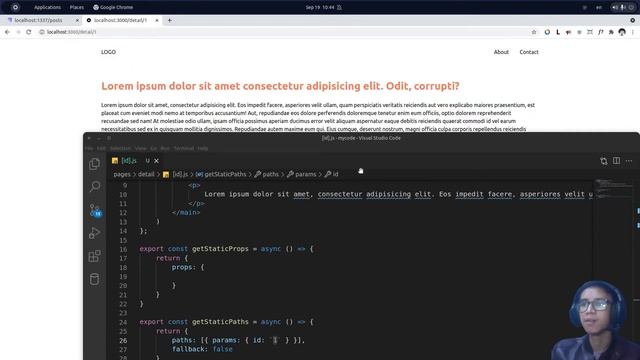Open the Chrome three-dot menu
Image resolution: width=640 pixels, height=360 pixels.
click(x=633, y=32)
